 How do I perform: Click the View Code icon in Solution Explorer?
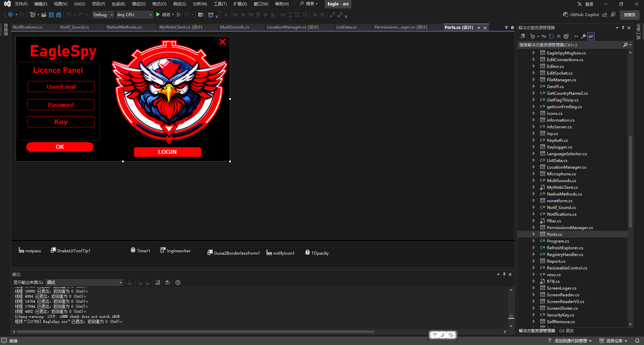pos(576,36)
